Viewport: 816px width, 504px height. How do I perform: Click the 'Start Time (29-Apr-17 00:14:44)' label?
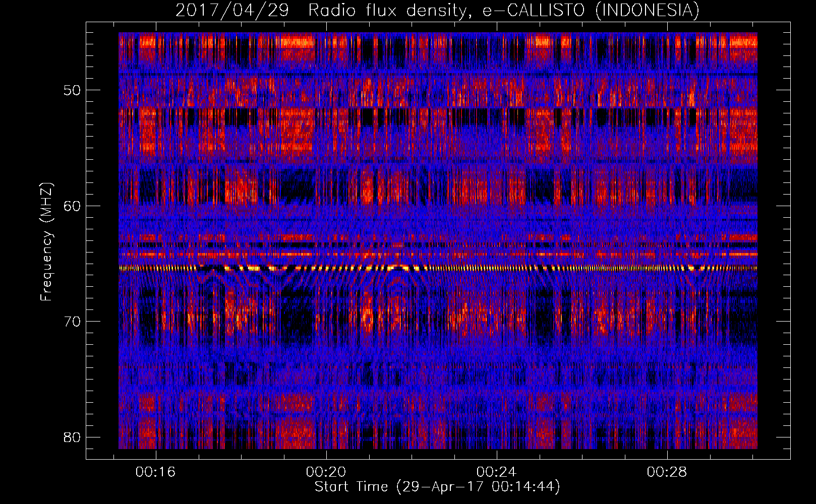click(x=437, y=487)
